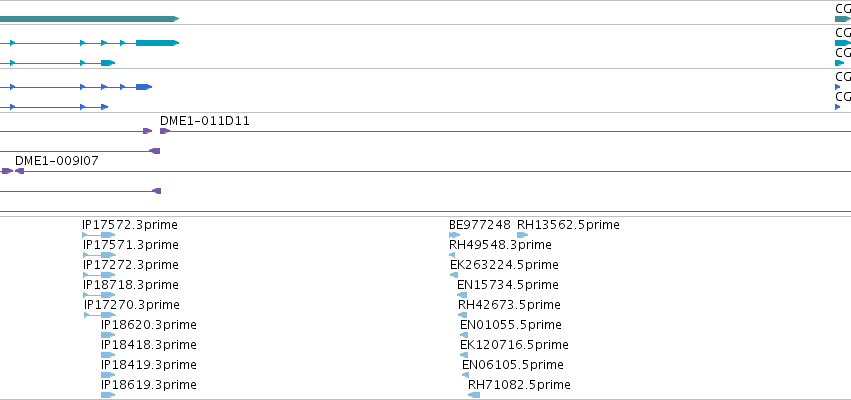Select the RH13562.5prime feature arrow
Image resolution: width=851 pixels, height=400 pixels.
click(x=522, y=235)
